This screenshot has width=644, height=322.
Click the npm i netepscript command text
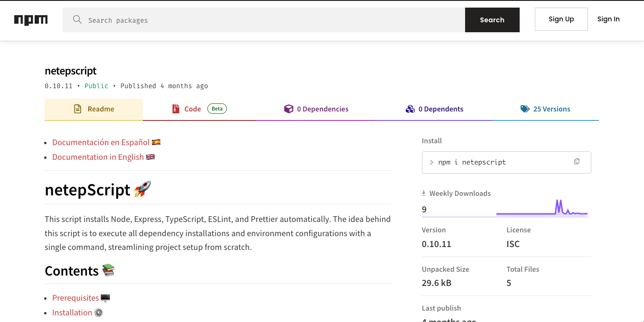click(x=472, y=162)
